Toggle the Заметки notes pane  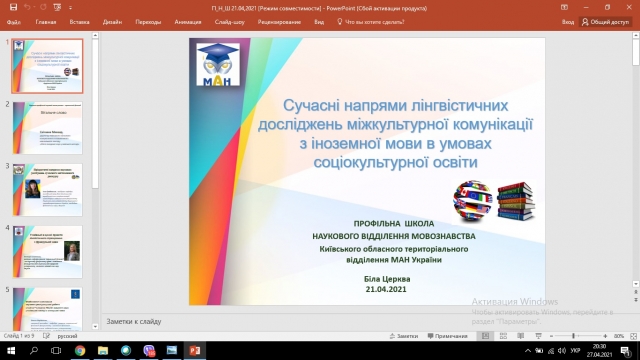[404, 336]
